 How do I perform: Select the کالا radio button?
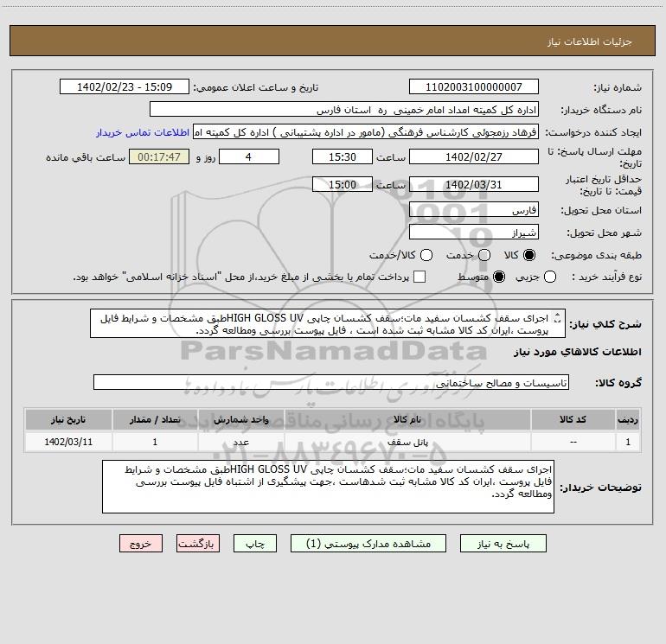tap(529, 255)
